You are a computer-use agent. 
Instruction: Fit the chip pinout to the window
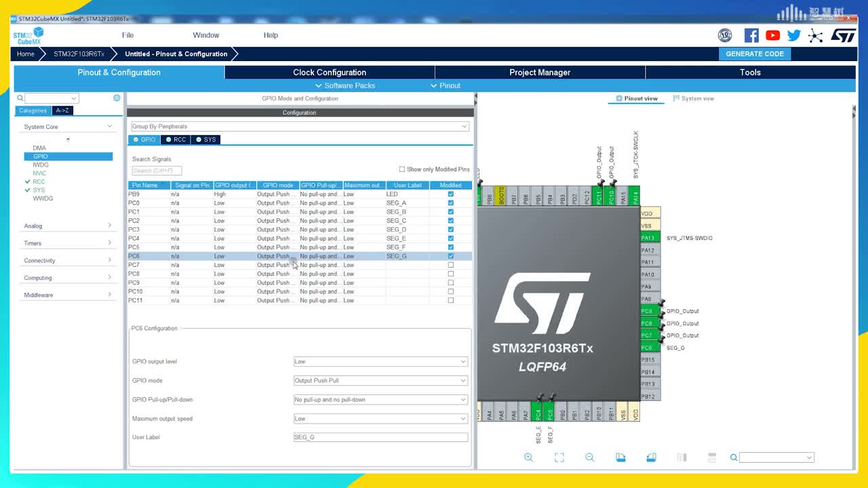click(x=559, y=457)
